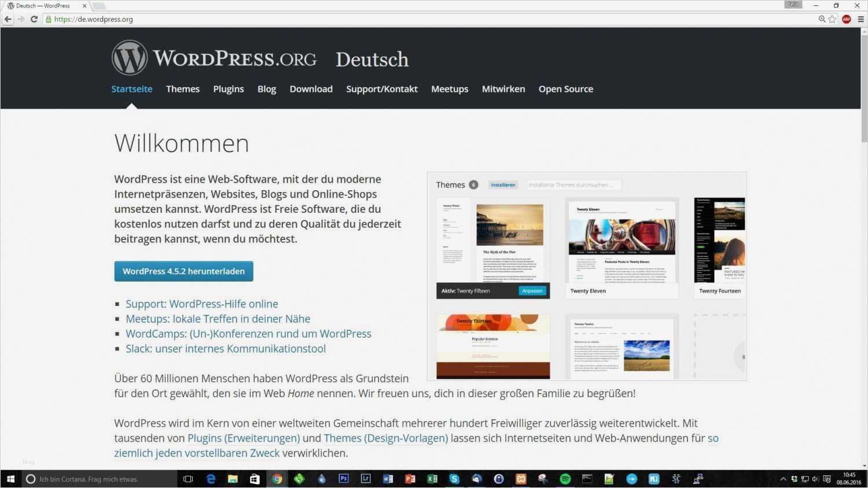This screenshot has height=488, width=868.
Task: Open Task View in the taskbar
Action: (188, 479)
